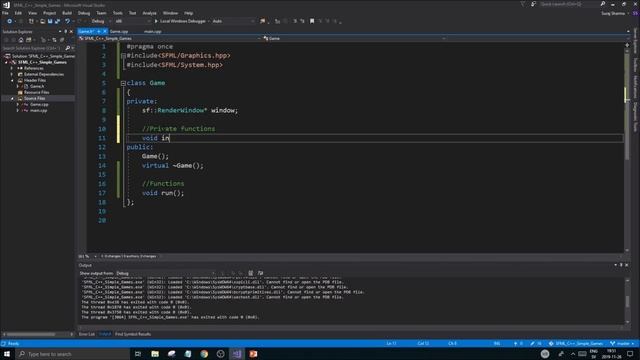
Task: Collapse the Source Files folder
Action: (12, 98)
